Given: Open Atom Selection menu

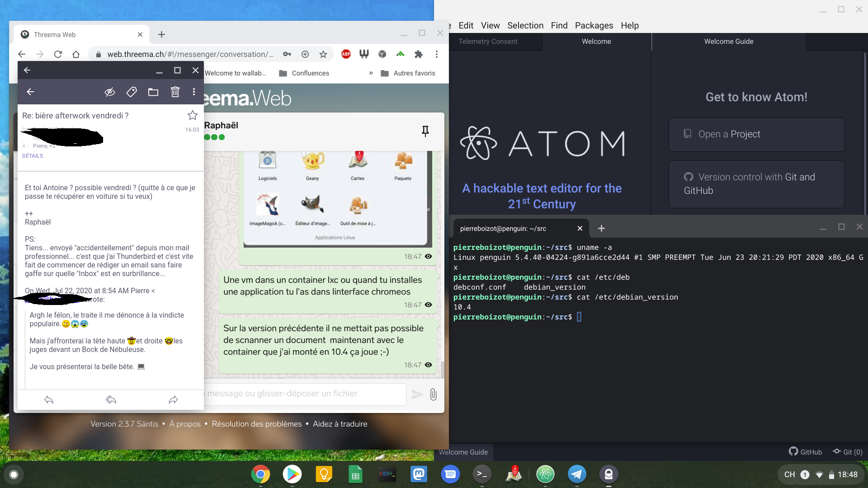Looking at the screenshot, I should 525,26.
